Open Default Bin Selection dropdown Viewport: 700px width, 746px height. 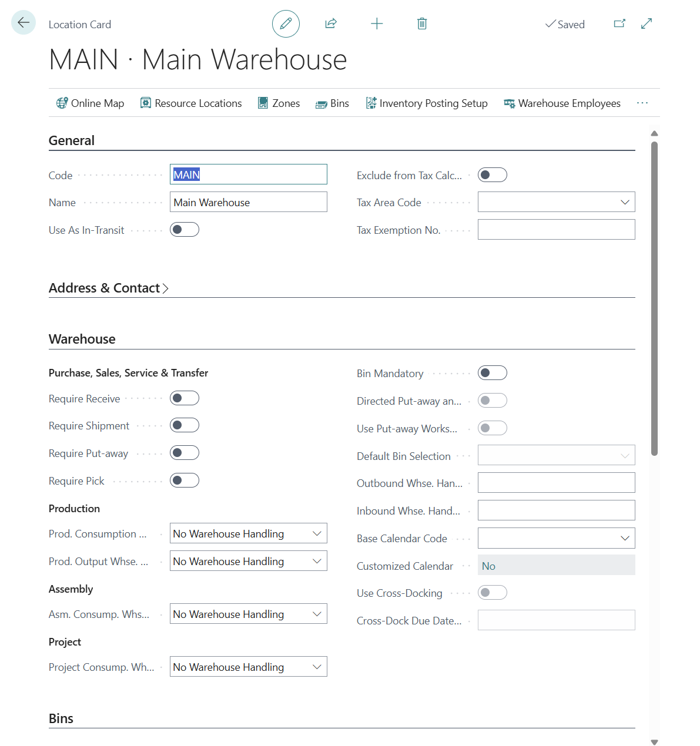(625, 455)
